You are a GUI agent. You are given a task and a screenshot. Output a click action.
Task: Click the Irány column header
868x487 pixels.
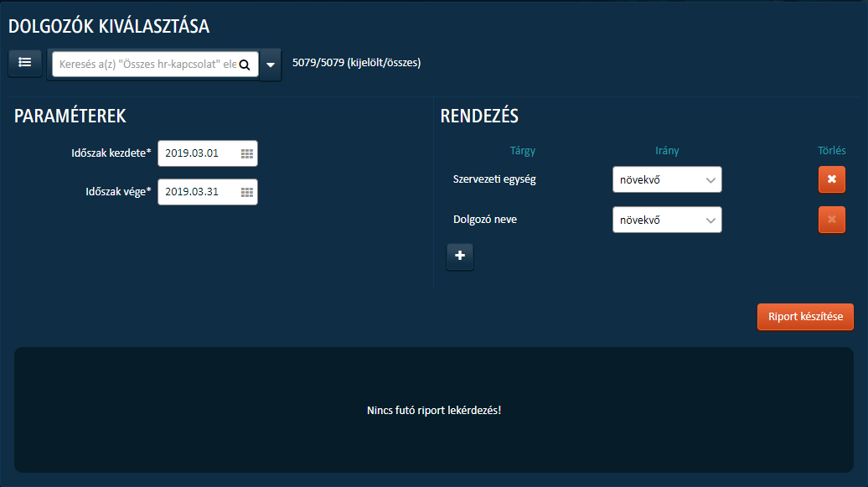coord(667,151)
